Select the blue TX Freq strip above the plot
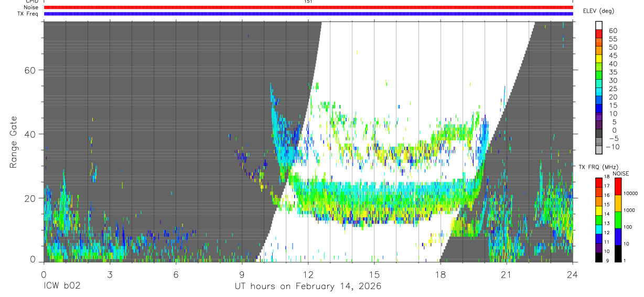The image size is (644, 297). pyautogui.click(x=308, y=14)
